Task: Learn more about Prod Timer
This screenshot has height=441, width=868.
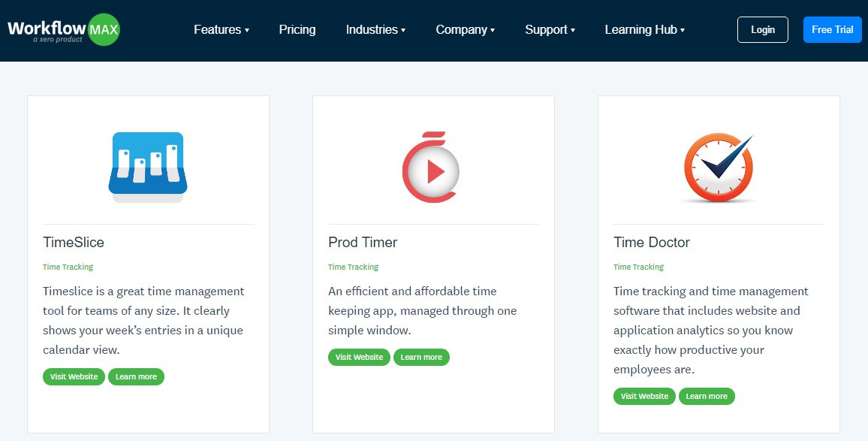Action: 421,358
